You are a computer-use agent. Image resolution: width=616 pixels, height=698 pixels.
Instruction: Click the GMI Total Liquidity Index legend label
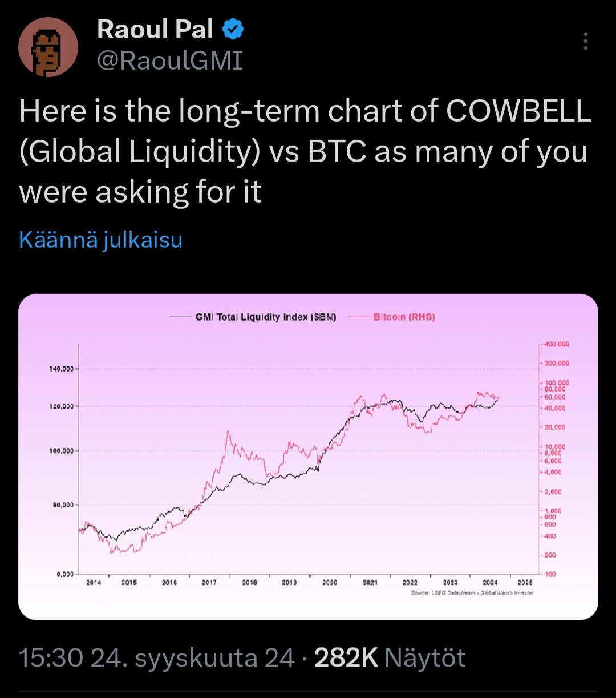tap(266, 317)
